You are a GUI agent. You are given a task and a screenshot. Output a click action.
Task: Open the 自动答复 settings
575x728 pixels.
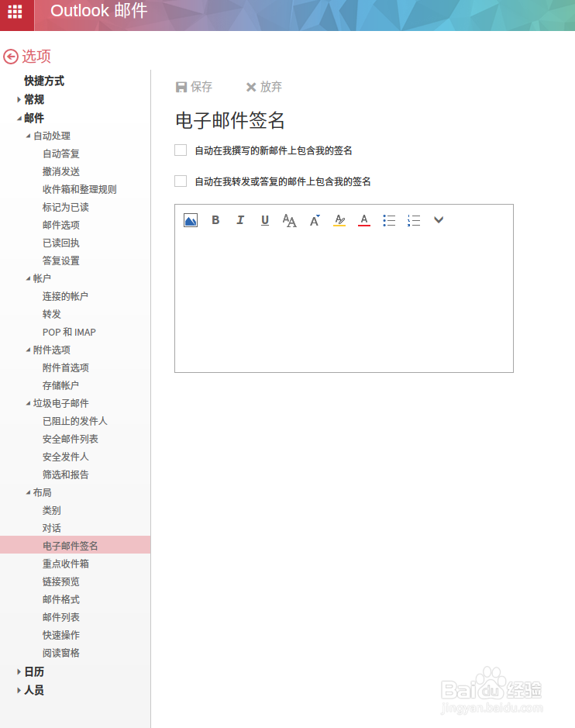tap(60, 154)
